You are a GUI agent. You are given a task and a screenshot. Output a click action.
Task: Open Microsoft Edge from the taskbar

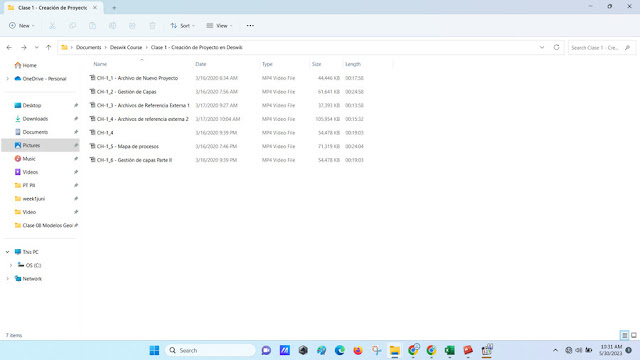coord(340,350)
